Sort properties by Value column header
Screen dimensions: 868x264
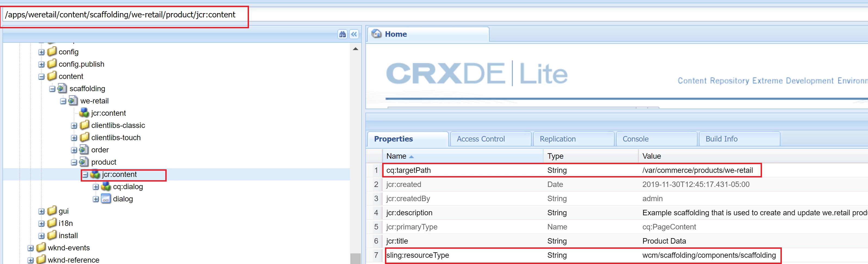tap(753, 156)
